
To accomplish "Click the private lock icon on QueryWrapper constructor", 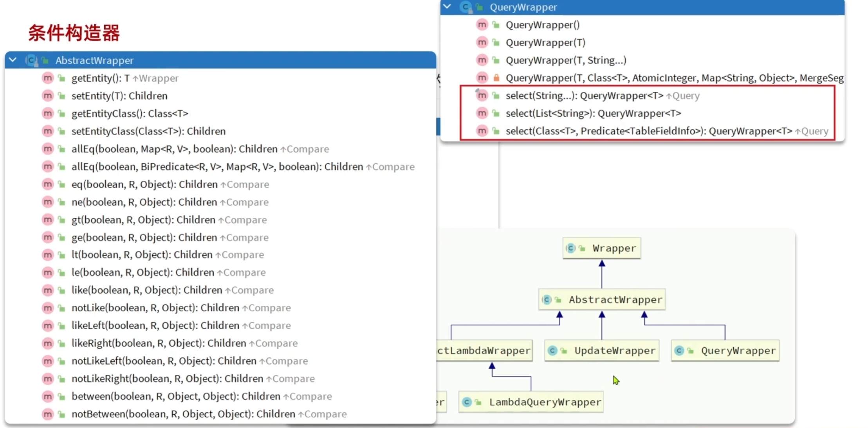I will coord(496,78).
